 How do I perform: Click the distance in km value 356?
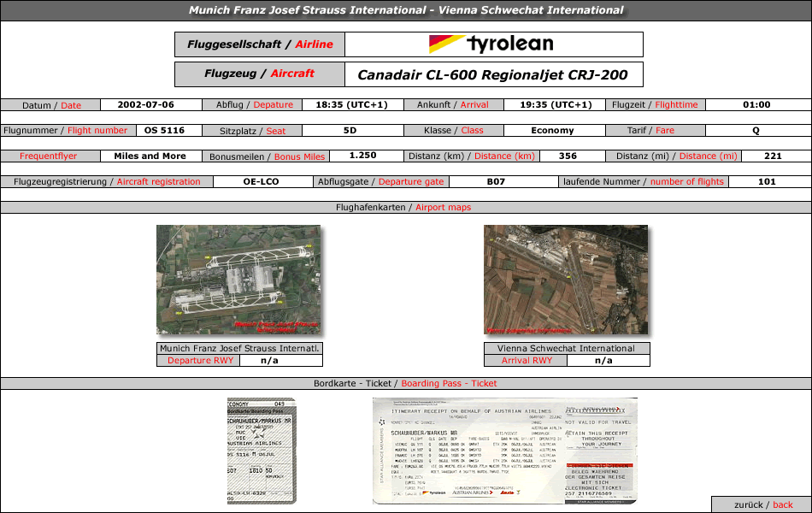click(x=568, y=156)
